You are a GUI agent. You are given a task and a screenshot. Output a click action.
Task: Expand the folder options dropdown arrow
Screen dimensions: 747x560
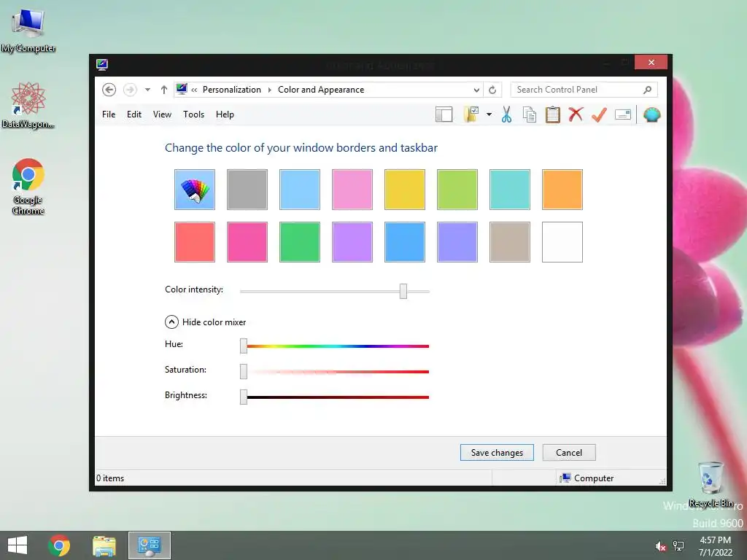coord(489,114)
